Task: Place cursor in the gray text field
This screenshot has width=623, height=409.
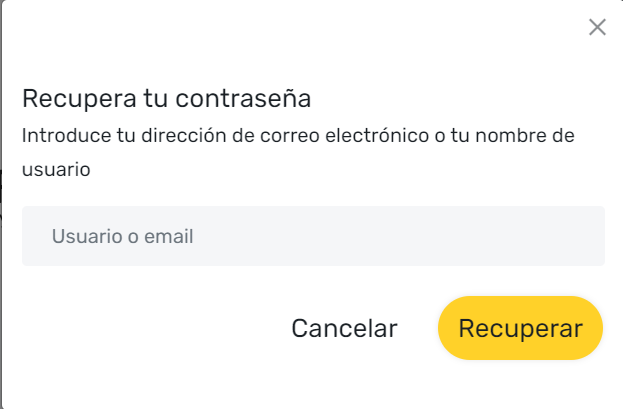Action: pos(313,237)
